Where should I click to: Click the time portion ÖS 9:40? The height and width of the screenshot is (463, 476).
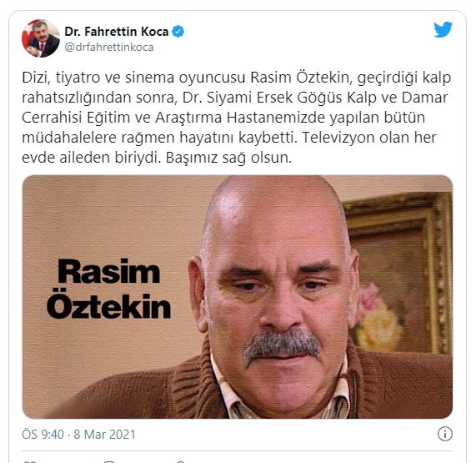(43, 434)
